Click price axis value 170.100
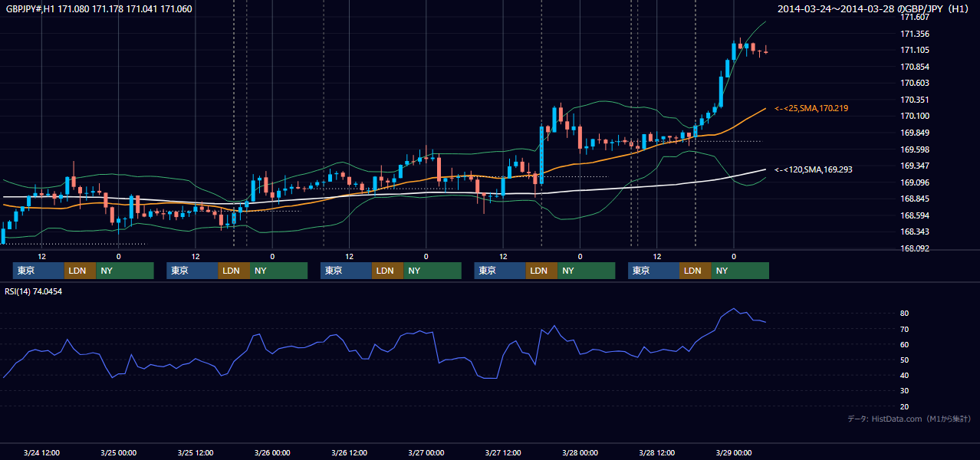This screenshot has width=980, height=460. [915, 117]
